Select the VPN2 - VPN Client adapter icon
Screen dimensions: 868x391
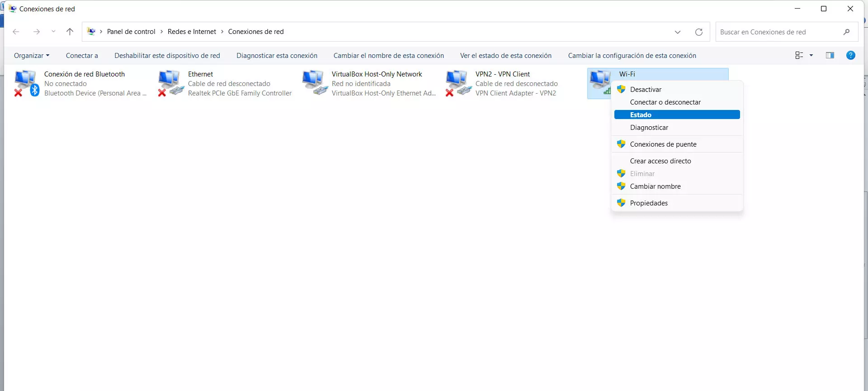pos(458,83)
